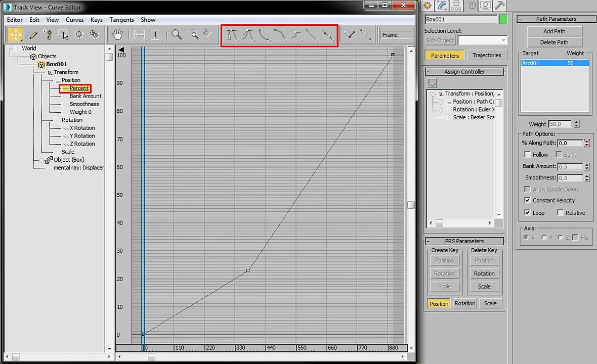Open the Sub-Object selection dropdown
The width and height of the screenshot is (597, 364).
click(x=483, y=40)
